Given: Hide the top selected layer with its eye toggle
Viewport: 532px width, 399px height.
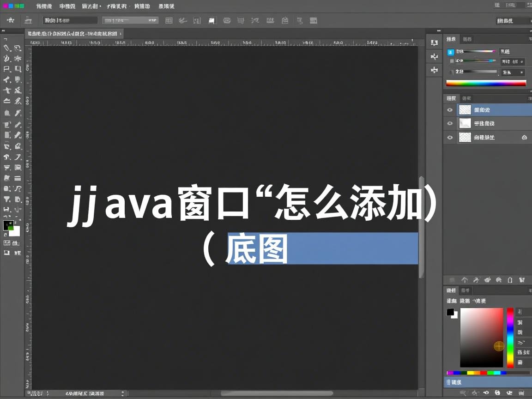Looking at the screenshot, I should [x=450, y=110].
